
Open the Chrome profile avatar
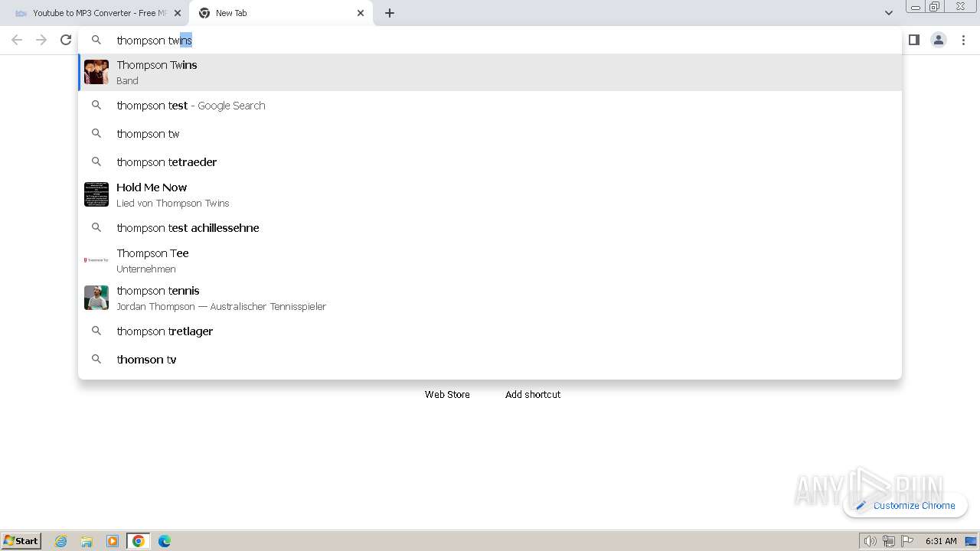(x=939, y=40)
